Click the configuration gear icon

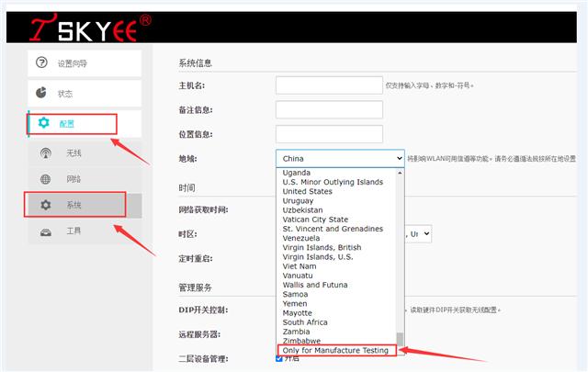43,123
